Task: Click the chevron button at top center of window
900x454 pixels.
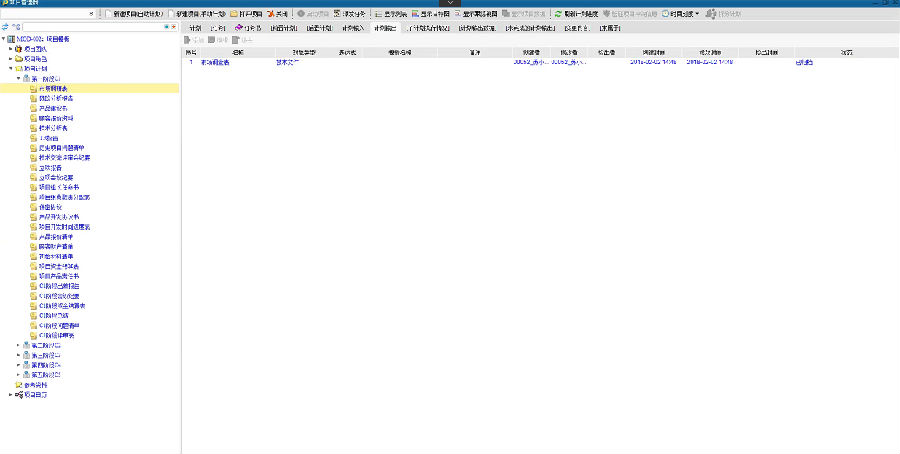Action: (450, 3)
